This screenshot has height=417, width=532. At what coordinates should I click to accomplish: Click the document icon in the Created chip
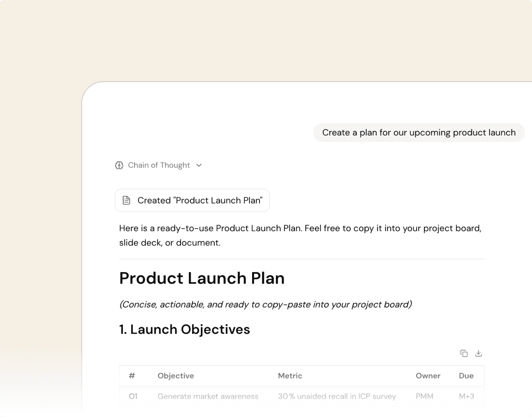(126, 200)
